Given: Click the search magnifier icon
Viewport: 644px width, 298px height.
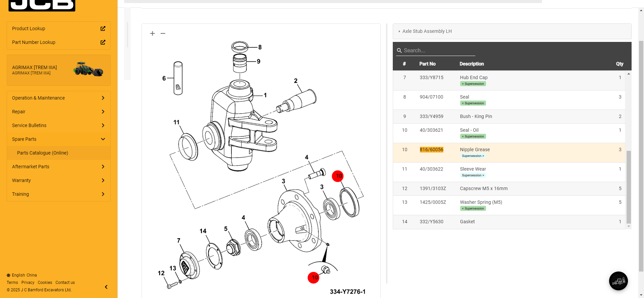Looking at the screenshot, I should click(399, 51).
